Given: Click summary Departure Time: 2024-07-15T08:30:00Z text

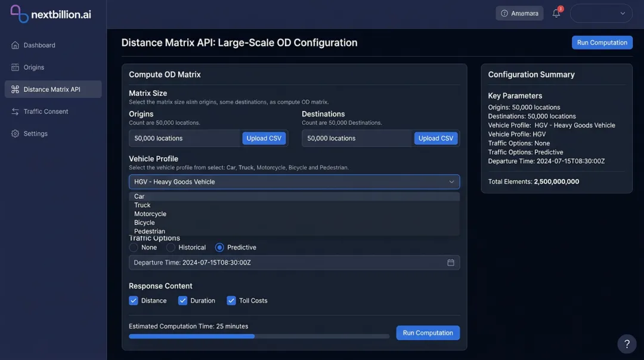Looking at the screenshot, I should tap(546, 161).
